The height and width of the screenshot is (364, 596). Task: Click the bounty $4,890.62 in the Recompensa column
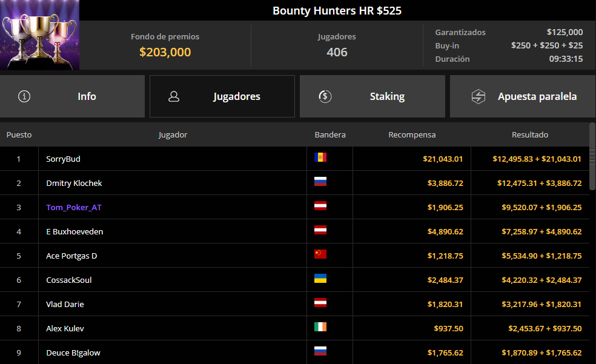[x=445, y=232]
